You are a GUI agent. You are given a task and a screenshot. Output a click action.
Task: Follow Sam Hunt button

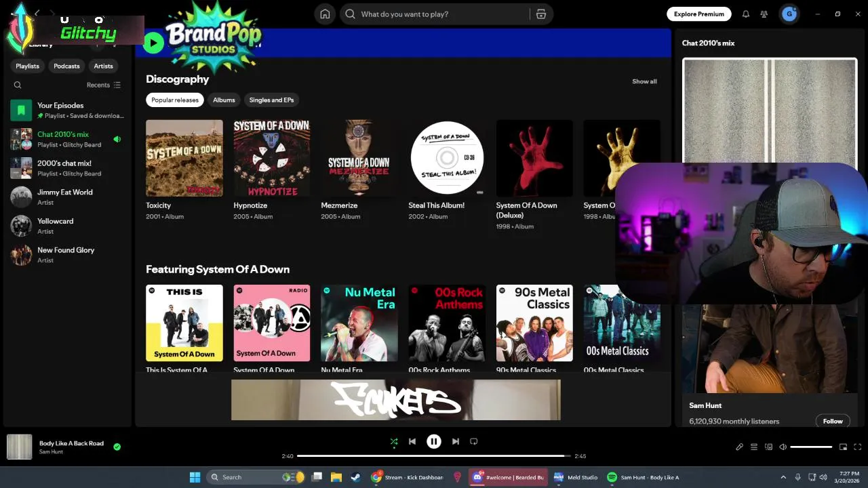coord(833,421)
